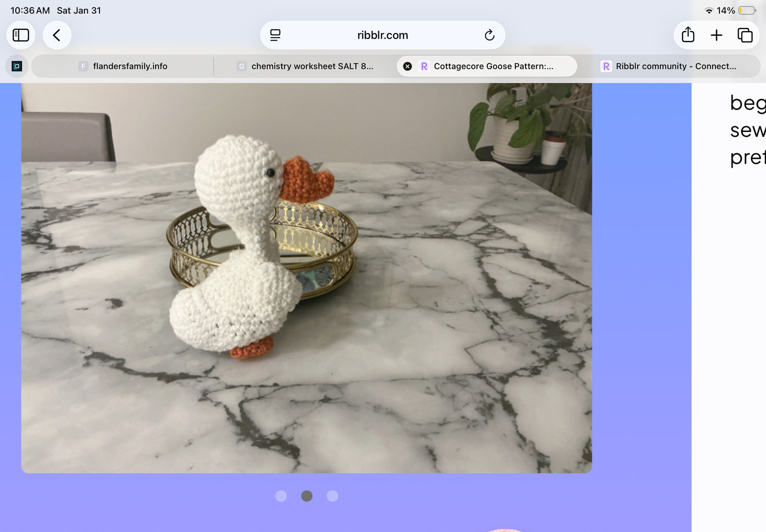Jump to the first carousel photo dot
The height and width of the screenshot is (532, 766).
point(281,496)
